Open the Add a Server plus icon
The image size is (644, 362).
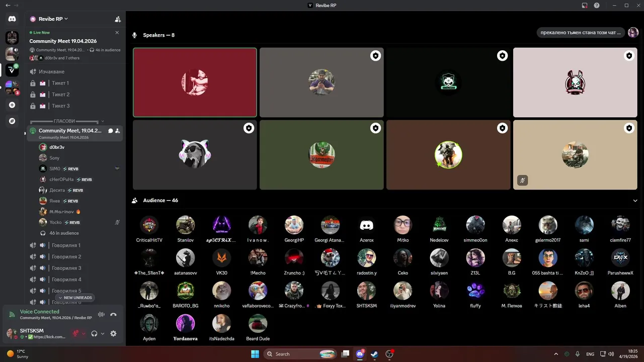[x=12, y=105]
